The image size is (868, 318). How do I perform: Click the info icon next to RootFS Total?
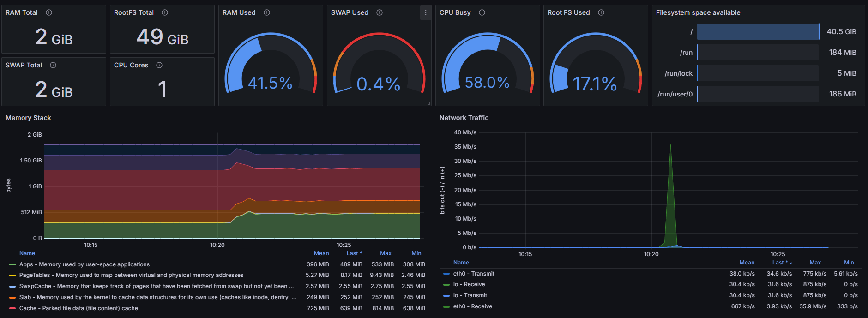click(x=165, y=12)
